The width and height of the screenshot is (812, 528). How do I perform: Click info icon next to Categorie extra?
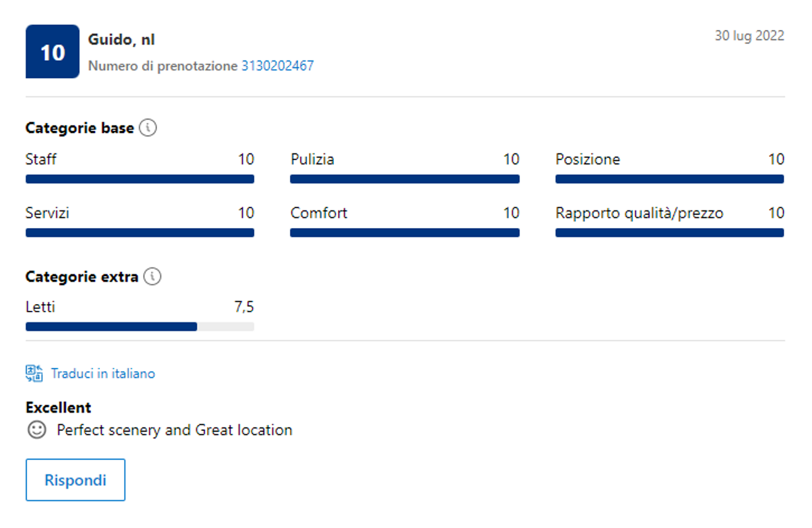(x=153, y=277)
